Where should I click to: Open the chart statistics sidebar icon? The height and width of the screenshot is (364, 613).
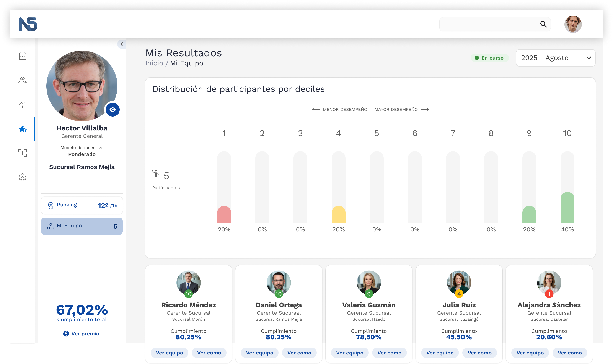pos(23,105)
